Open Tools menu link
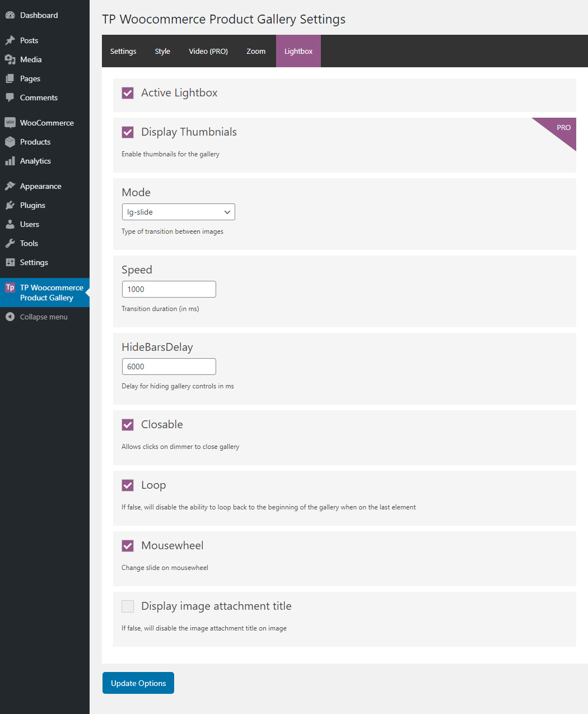This screenshot has width=588, height=714. tap(29, 243)
